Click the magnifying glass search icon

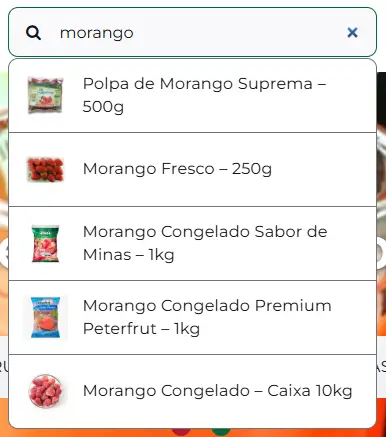point(33,33)
